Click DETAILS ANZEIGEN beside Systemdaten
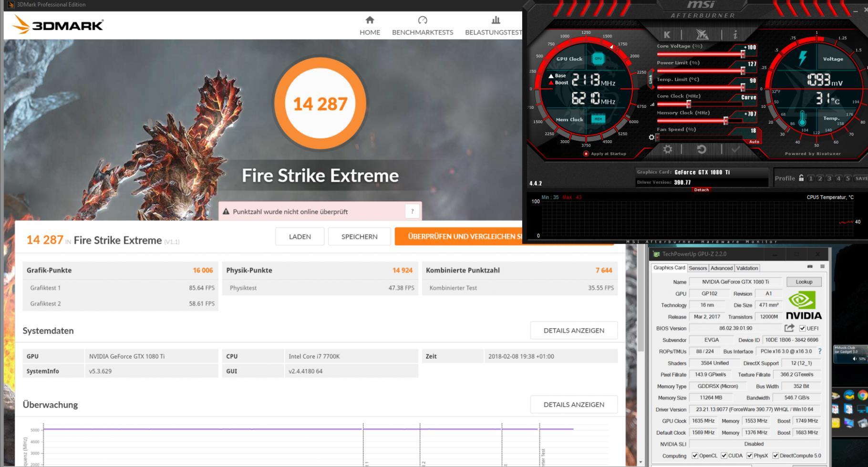Screen dimensions: 868x467 tap(574, 330)
